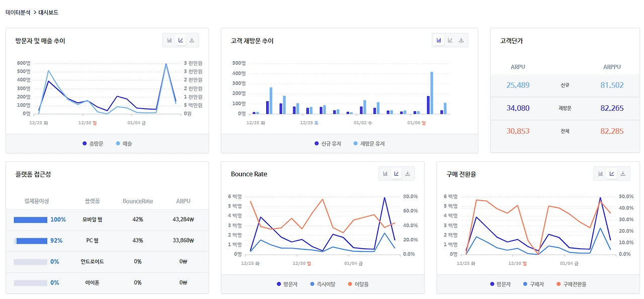
Task: Click the 아이폰 0% progress bar
Action: (30, 283)
